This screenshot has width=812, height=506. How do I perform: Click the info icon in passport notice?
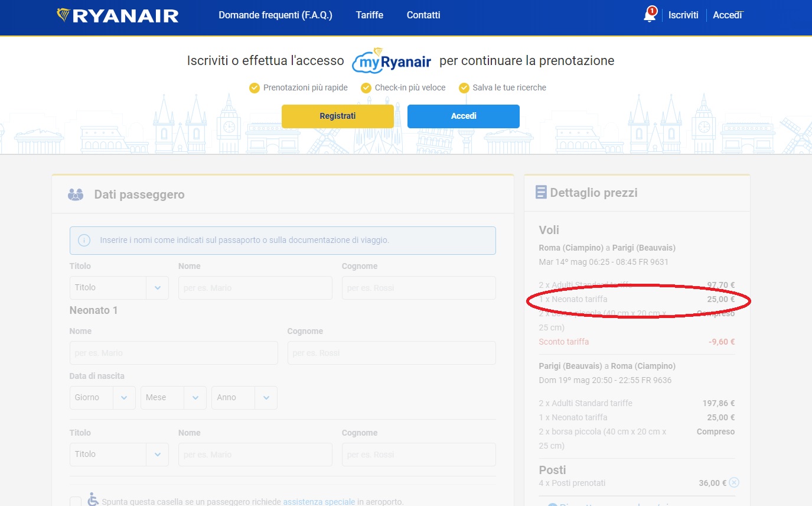[84, 240]
